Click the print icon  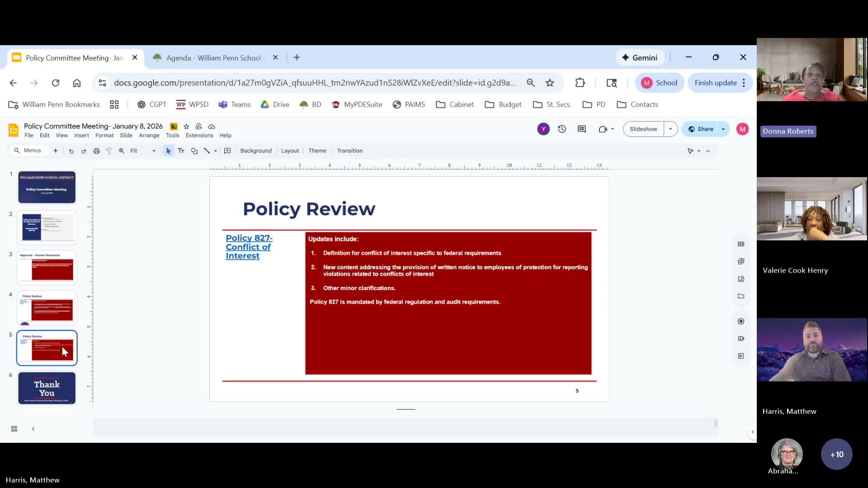point(96,151)
